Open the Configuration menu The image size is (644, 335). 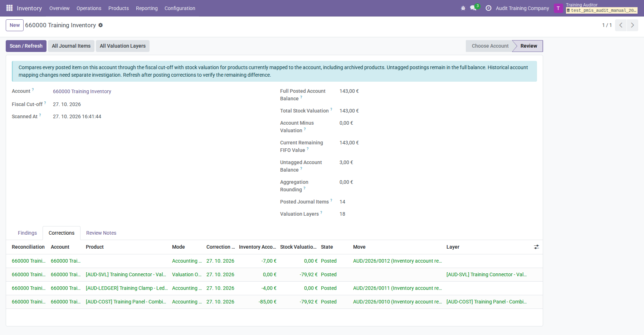(180, 8)
